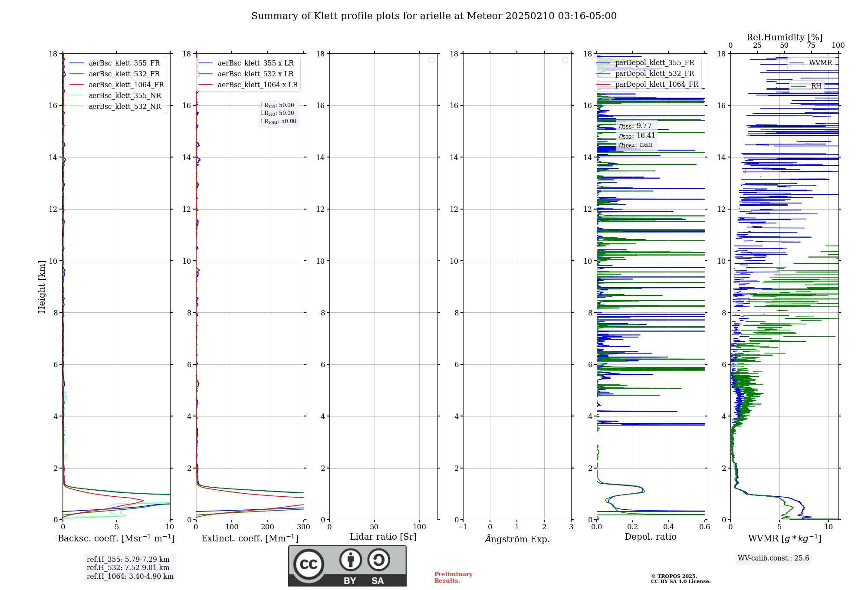Click tick label 50 on Lidar ratio axis
The image size is (868, 590).
pos(374,527)
